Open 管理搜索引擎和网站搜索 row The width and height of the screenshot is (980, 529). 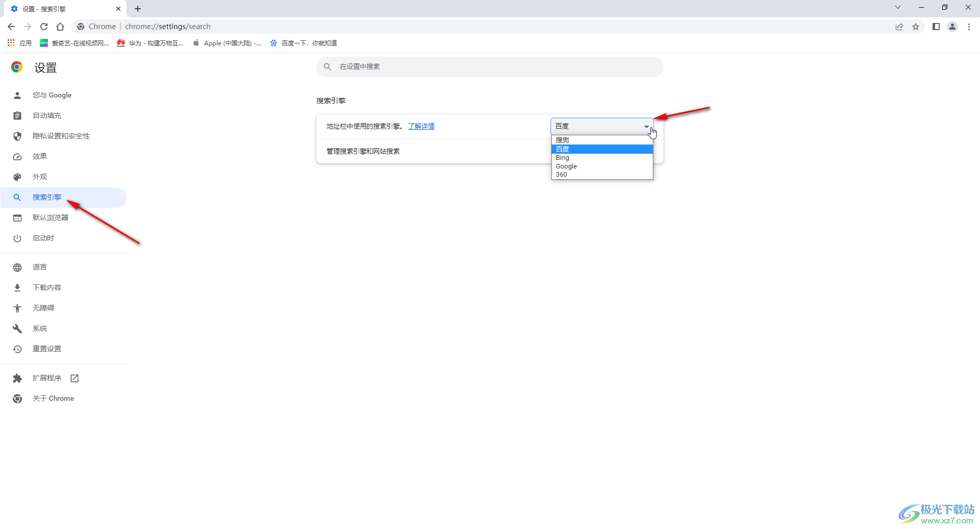pyautogui.click(x=490, y=152)
